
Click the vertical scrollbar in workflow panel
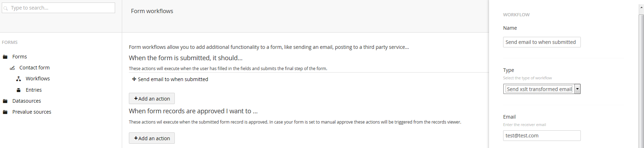(641, 80)
